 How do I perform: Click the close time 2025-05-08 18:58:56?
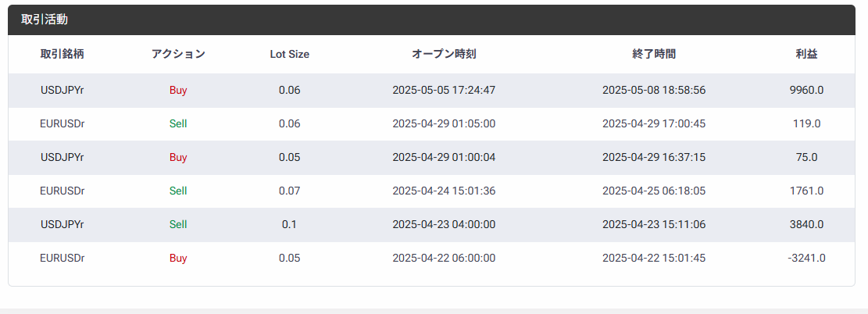[654, 91]
